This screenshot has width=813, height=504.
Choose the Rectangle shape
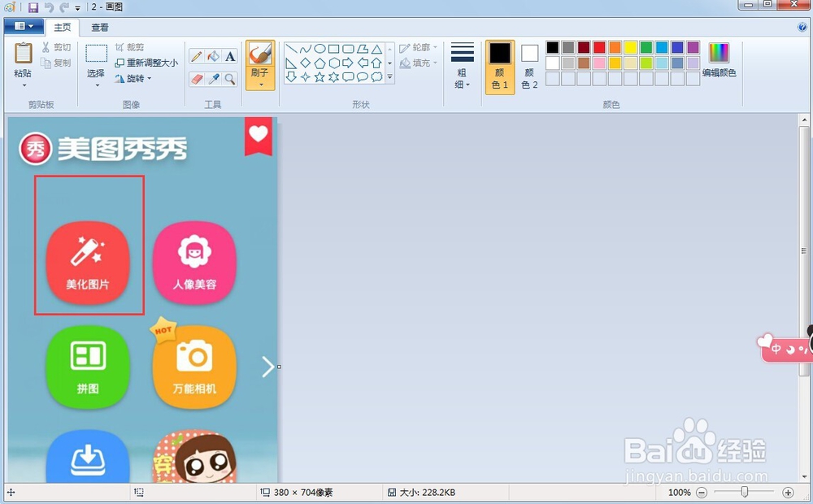334,50
